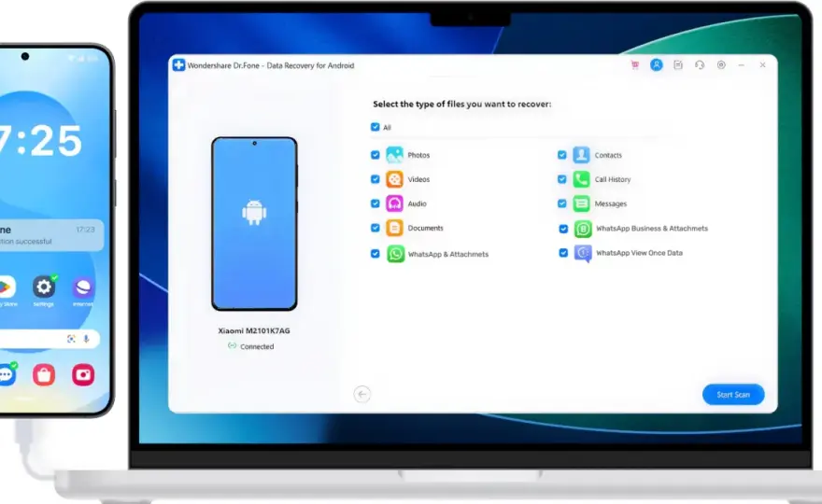
Task: Click the Messages icon
Action: click(x=581, y=203)
